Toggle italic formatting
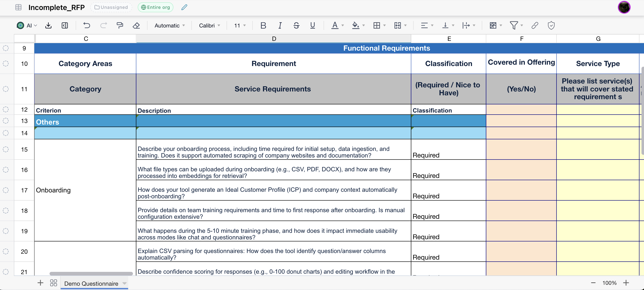644x290 pixels. pos(280,25)
